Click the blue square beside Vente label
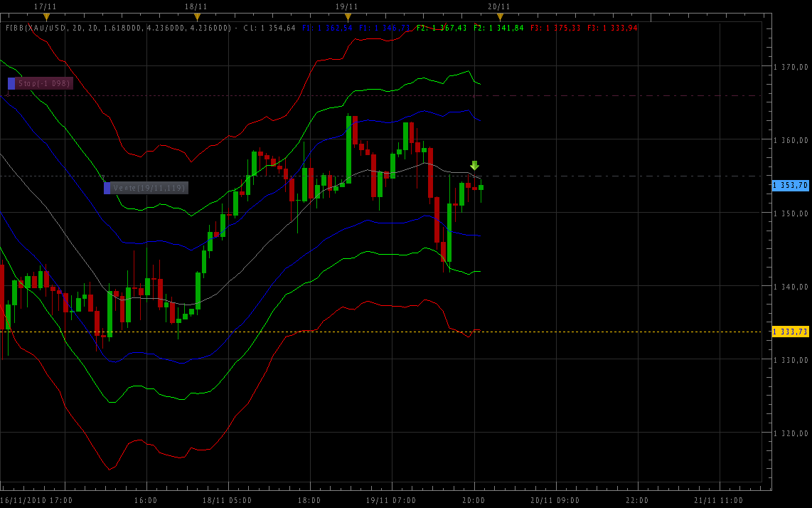 107,188
